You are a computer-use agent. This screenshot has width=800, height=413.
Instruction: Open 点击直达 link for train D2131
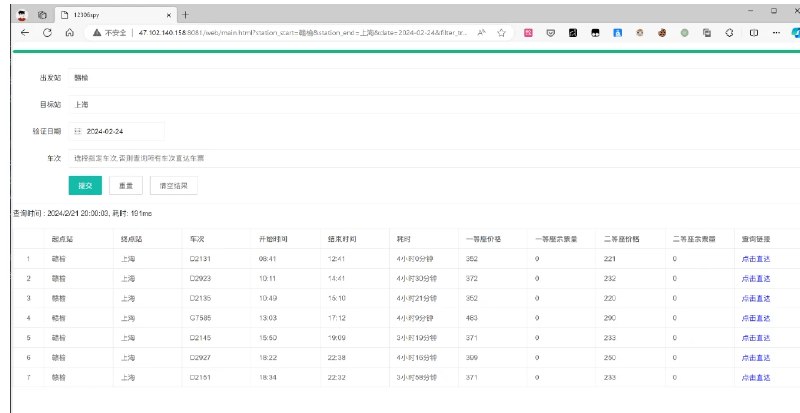(x=756, y=258)
